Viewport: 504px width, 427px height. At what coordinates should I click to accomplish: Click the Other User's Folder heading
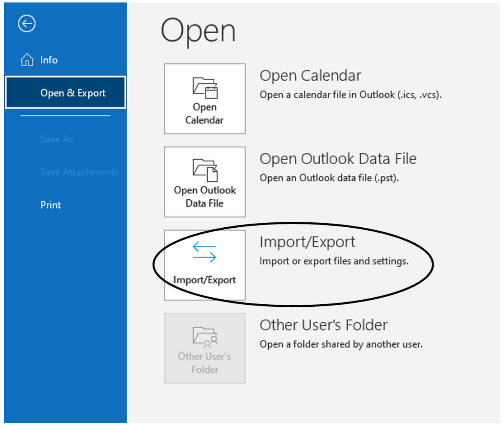click(323, 324)
